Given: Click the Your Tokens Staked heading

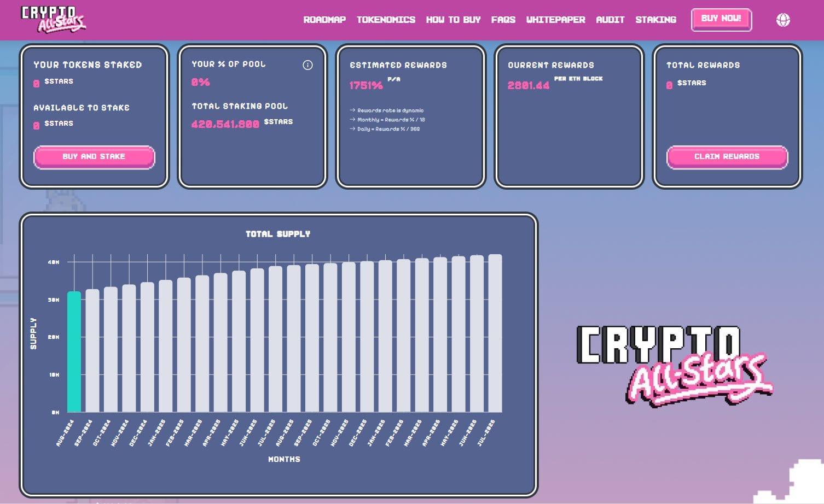Looking at the screenshot, I should click(x=88, y=65).
